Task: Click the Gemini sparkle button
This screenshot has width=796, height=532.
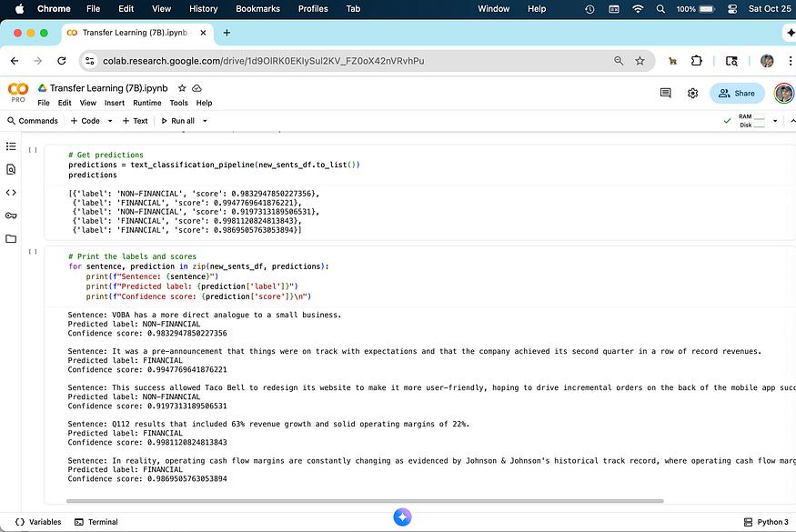Action: [x=402, y=517]
